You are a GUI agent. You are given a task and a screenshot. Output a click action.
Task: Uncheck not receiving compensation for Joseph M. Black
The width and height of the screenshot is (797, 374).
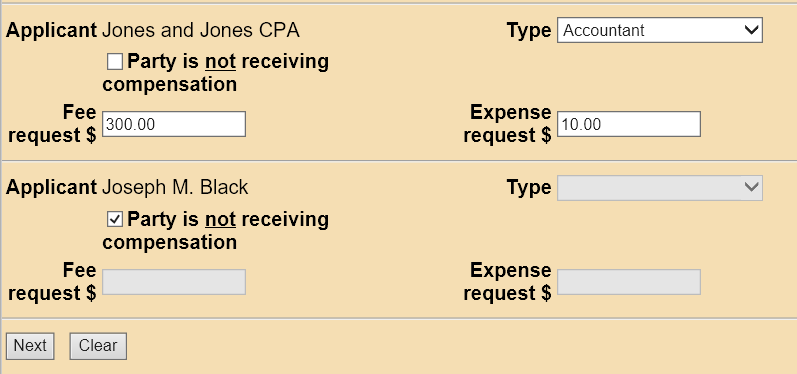point(115,220)
